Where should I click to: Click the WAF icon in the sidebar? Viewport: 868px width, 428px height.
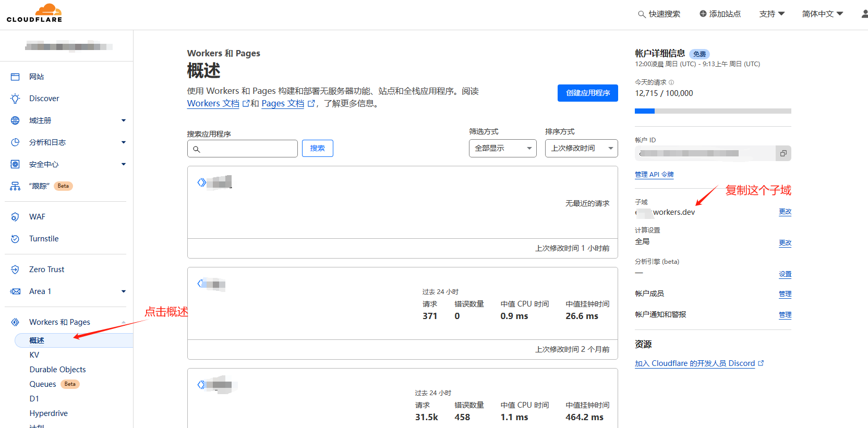15,217
